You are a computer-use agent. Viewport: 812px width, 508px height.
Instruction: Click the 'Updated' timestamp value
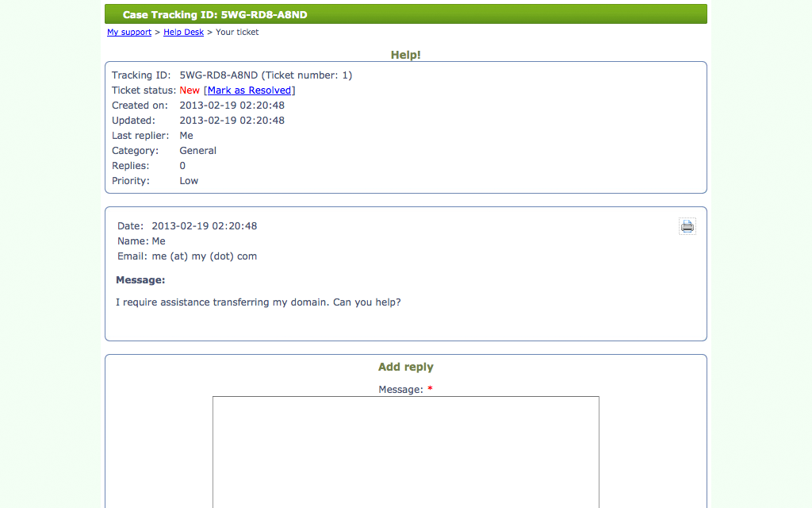tap(232, 121)
